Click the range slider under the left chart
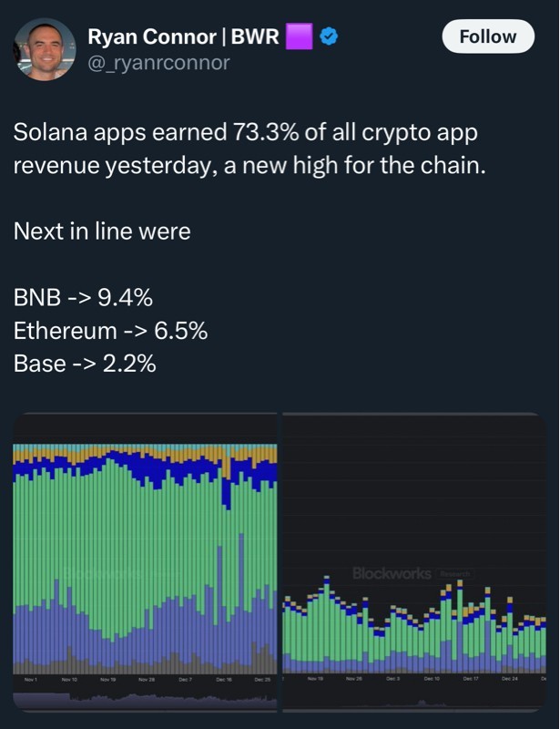Viewport: 560px width, 729px height. click(146, 700)
